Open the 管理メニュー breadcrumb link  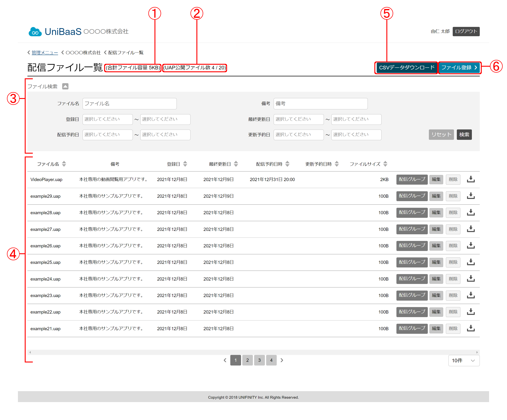[45, 53]
